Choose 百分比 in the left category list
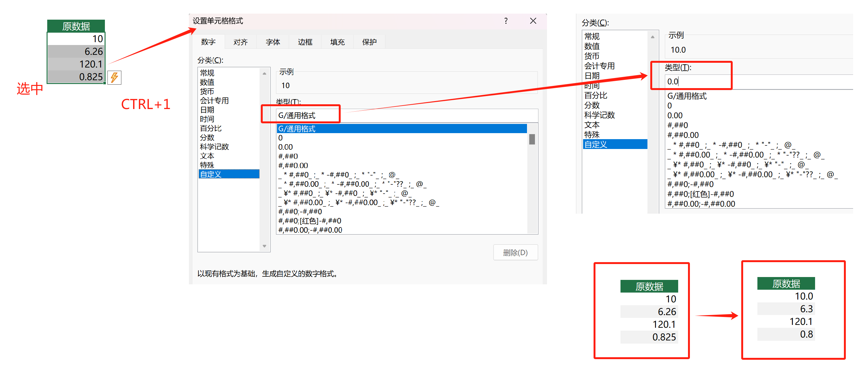 click(211, 128)
